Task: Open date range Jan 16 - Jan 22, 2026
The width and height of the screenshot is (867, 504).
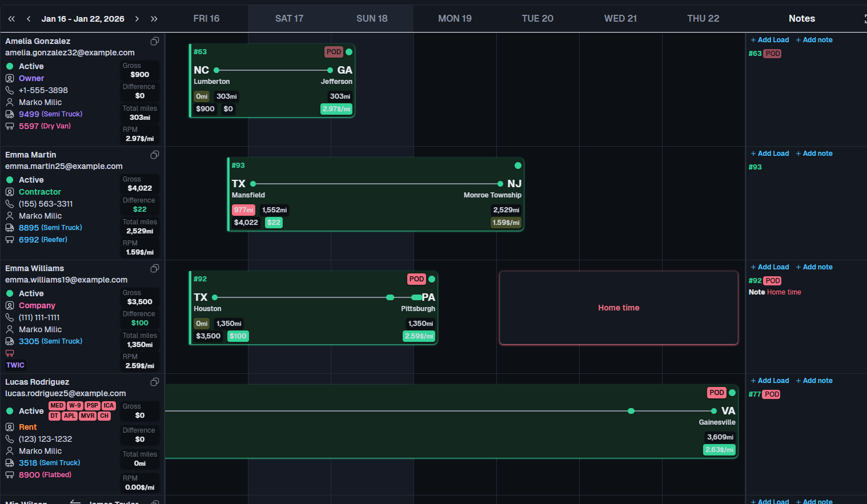Action: pos(83,19)
